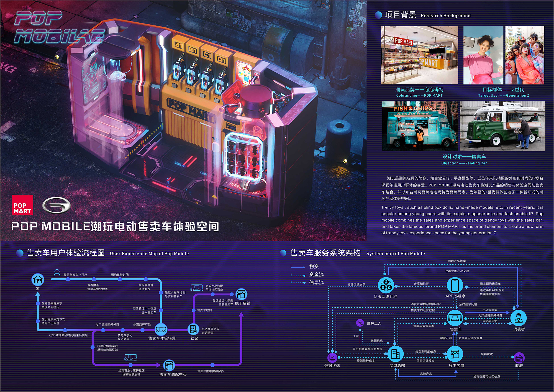Screen dimensions: 554x392
Task: Click the bus outline icon near 完成产品装配
Action: coord(197,288)
